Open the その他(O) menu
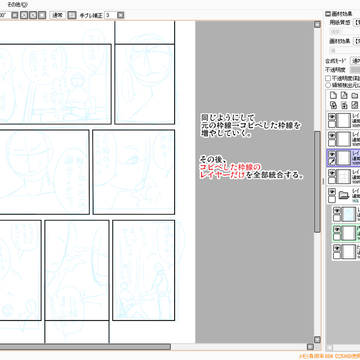 (x=17, y=4)
